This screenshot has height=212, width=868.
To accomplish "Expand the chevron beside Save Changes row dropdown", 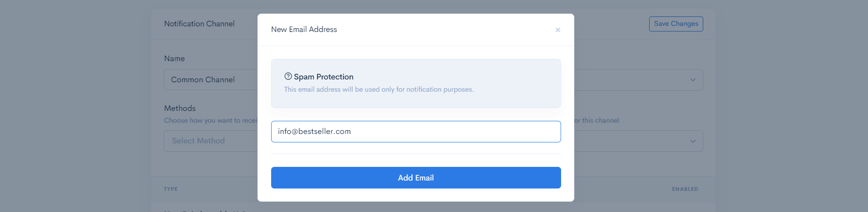I will coord(693,80).
